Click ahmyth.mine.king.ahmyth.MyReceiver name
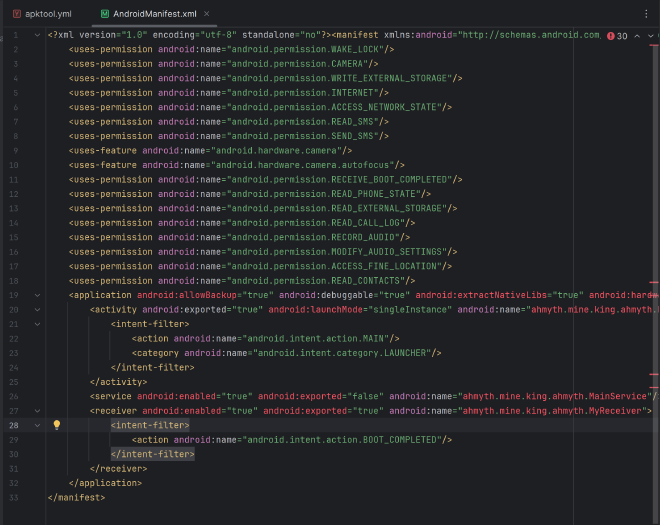Image resolution: width=660 pixels, height=525 pixels. 552,411
